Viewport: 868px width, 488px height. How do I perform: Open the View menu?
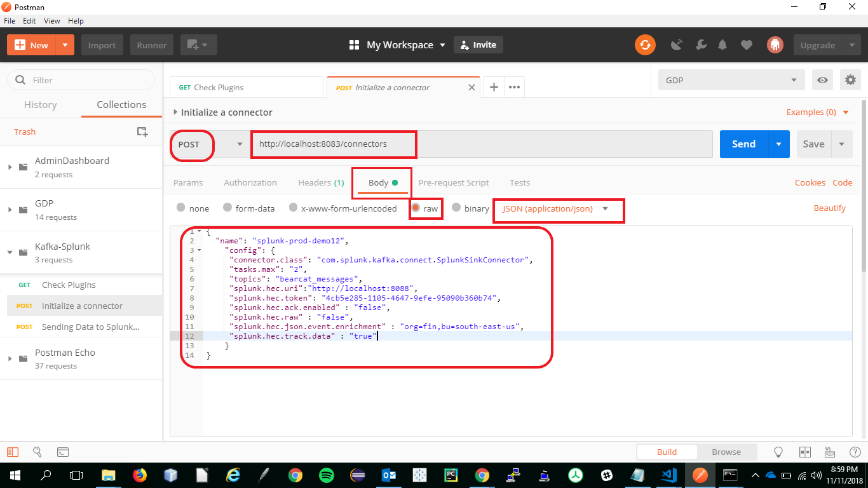52,21
